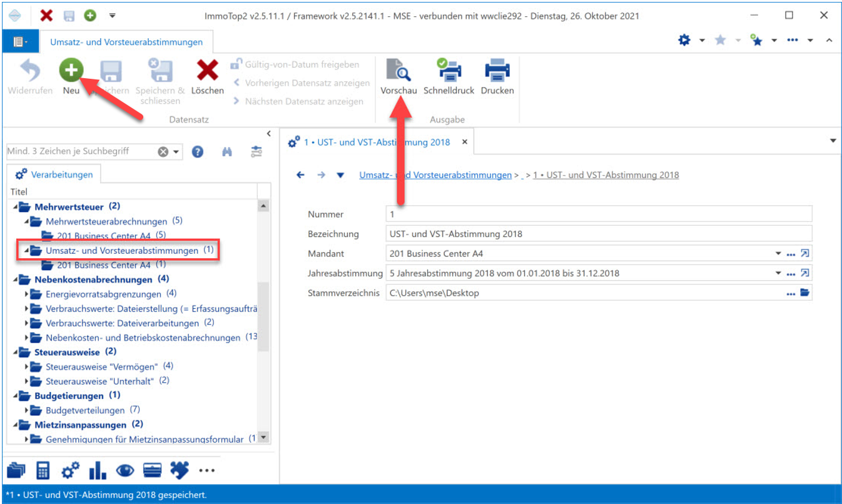
Task: Click Vorherigen Datensatz anzeigen
Action: pyautogui.click(x=301, y=83)
